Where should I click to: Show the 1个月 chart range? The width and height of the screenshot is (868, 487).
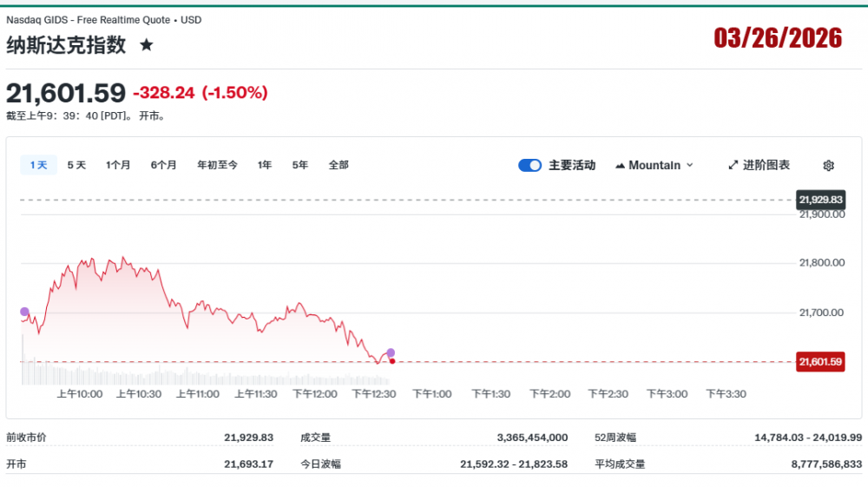point(118,165)
